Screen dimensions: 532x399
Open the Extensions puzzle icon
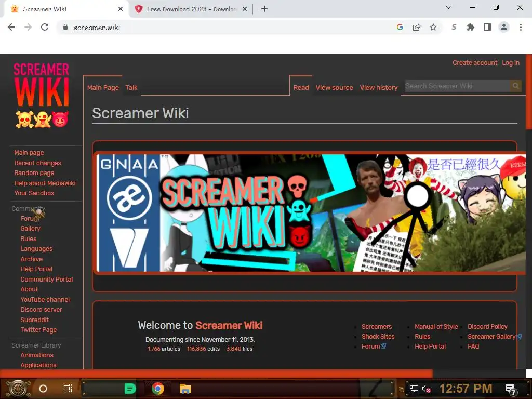click(471, 27)
